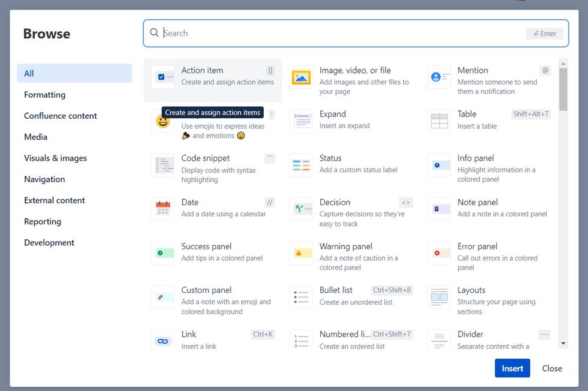The height and width of the screenshot is (391, 588).
Task: Click the Ctrl+Shift+8 shortcut badge
Action: click(391, 290)
